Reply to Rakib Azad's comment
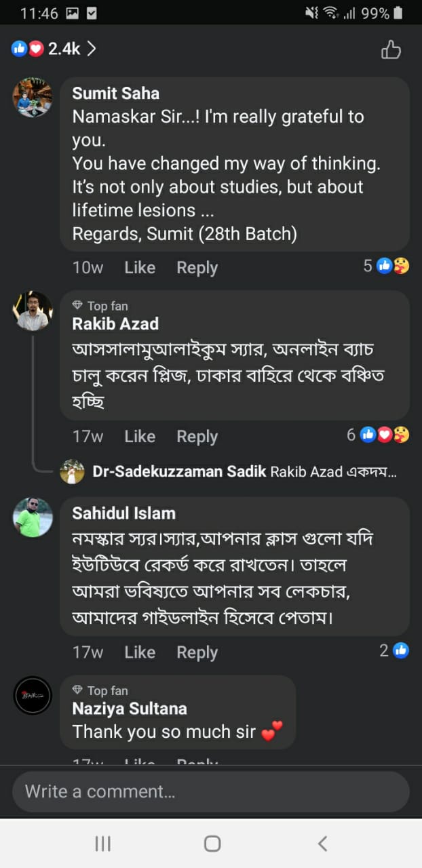The height and width of the screenshot is (868, 422). (x=197, y=437)
